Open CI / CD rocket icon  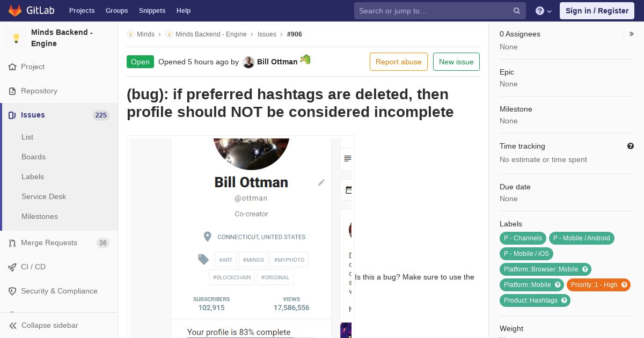tap(12, 267)
